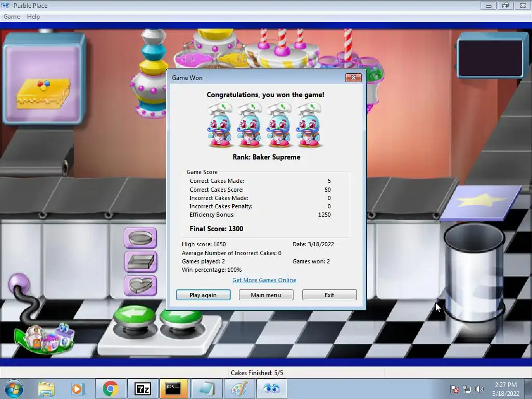
Task: Click the third chef Purble icon
Action: 278,125
